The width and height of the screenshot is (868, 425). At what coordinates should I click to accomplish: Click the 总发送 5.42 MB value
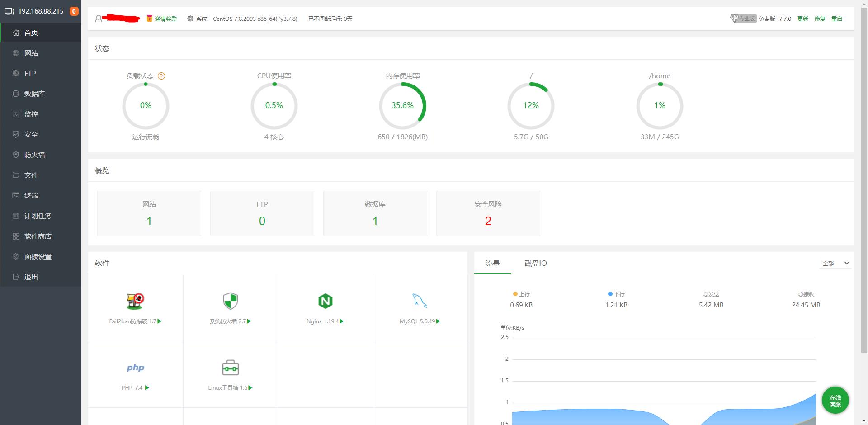pos(711,305)
